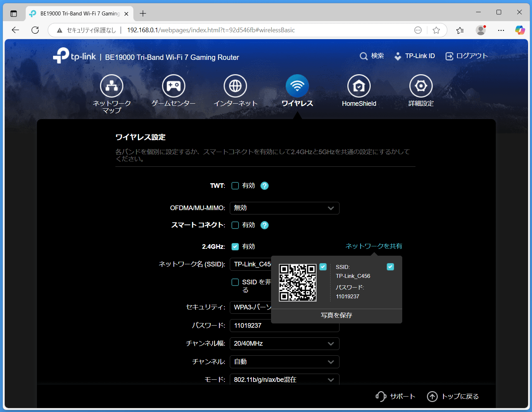Open the チャンネル幅 20/40MHz dropdown
Viewport: 532px width, 412px height.
[285, 344]
